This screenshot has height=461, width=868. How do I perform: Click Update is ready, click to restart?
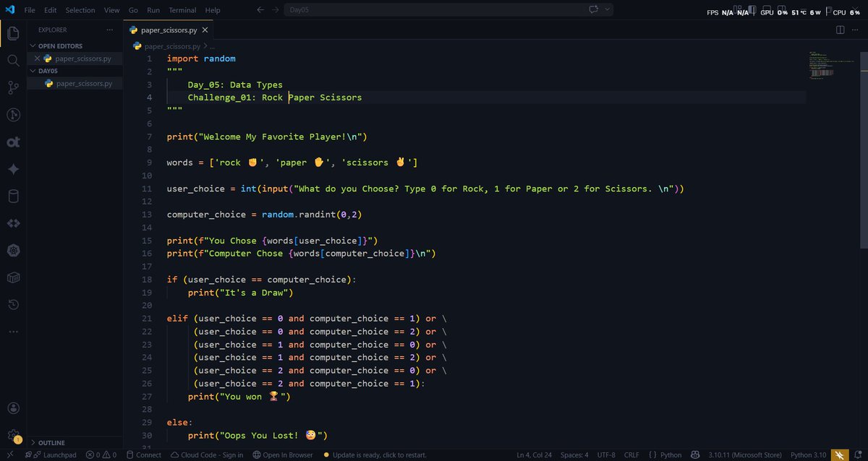375,454
